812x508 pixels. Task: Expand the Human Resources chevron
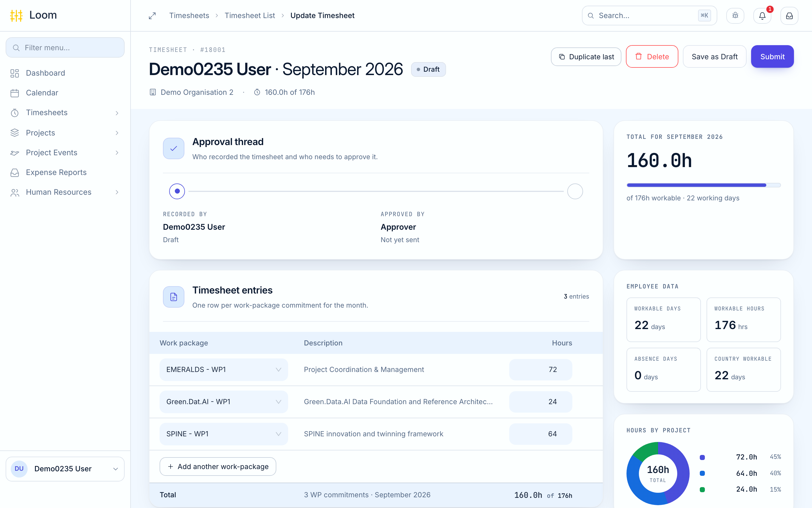click(117, 192)
